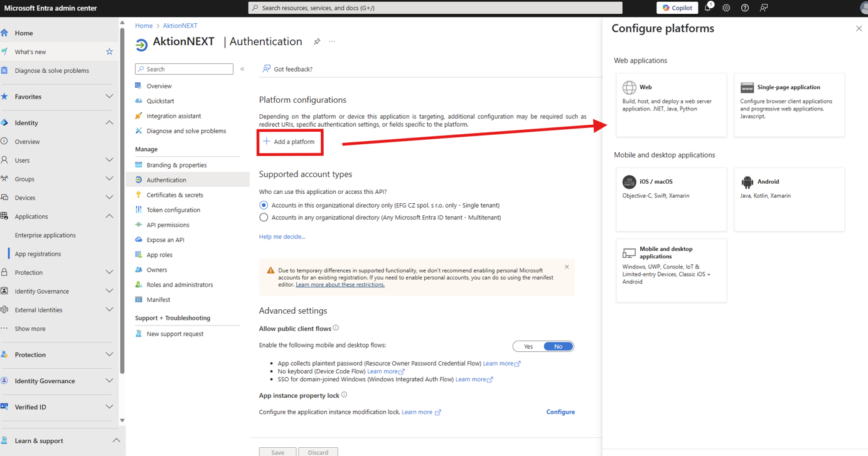Click the resource menu Search box
The image size is (868, 456).
point(185,69)
